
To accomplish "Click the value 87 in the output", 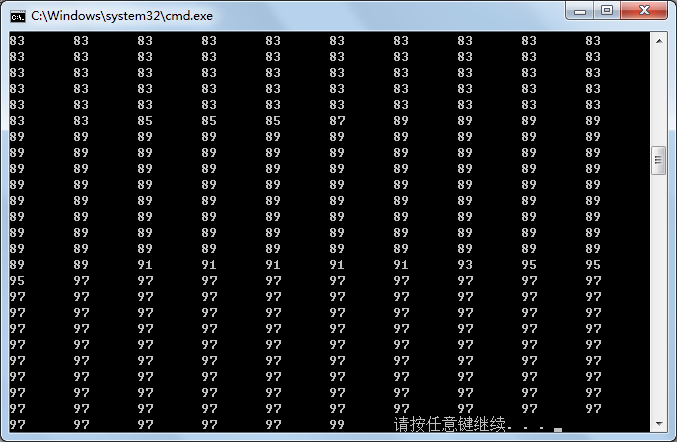I will click(x=337, y=121).
